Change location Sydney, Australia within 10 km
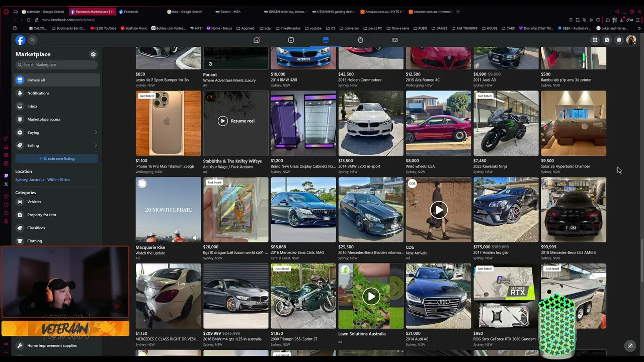The width and height of the screenshot is (644, 362). pyautogui.click(x=42, y=179)
